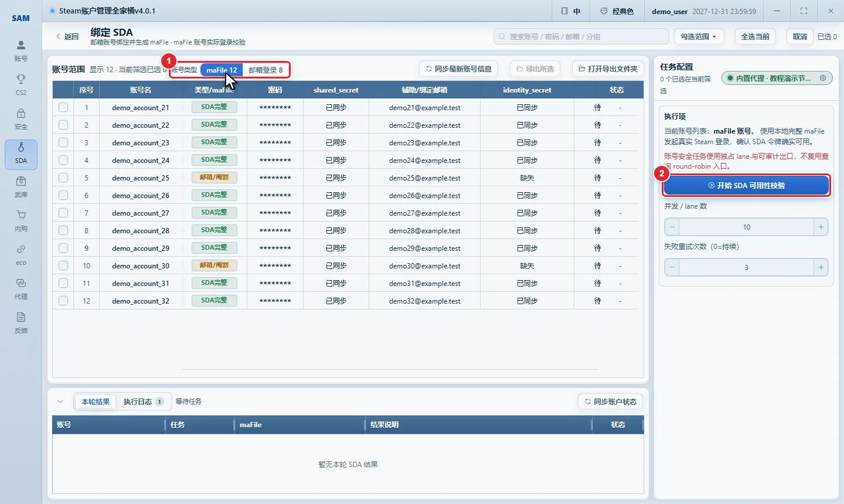Viewport: 844px width, 504px height.
Task: Open the 代理 proxy section
Action: click(21, 289)
